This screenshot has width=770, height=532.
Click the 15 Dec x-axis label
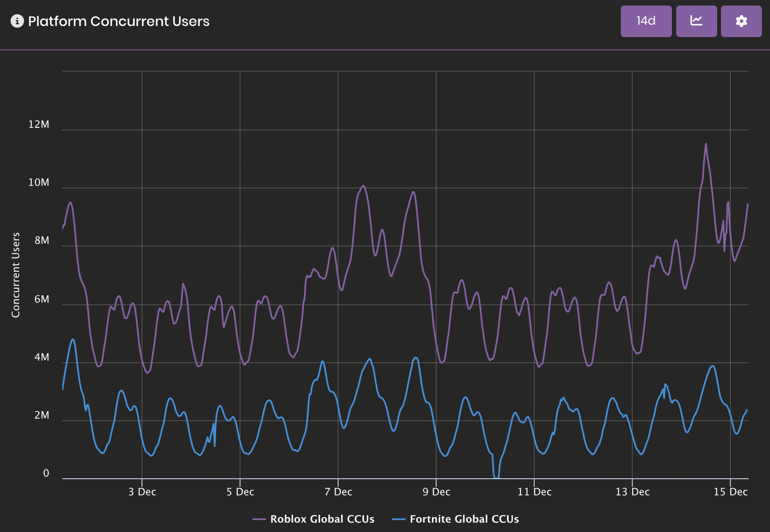pos(730,492)
